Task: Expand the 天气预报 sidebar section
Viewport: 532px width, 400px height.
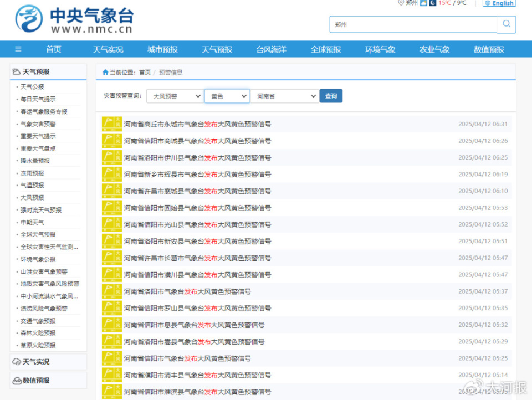Action: [48, 71]
